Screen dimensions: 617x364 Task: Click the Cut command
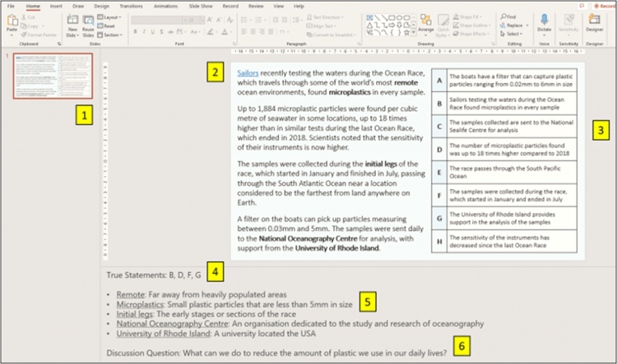[28, 17]
